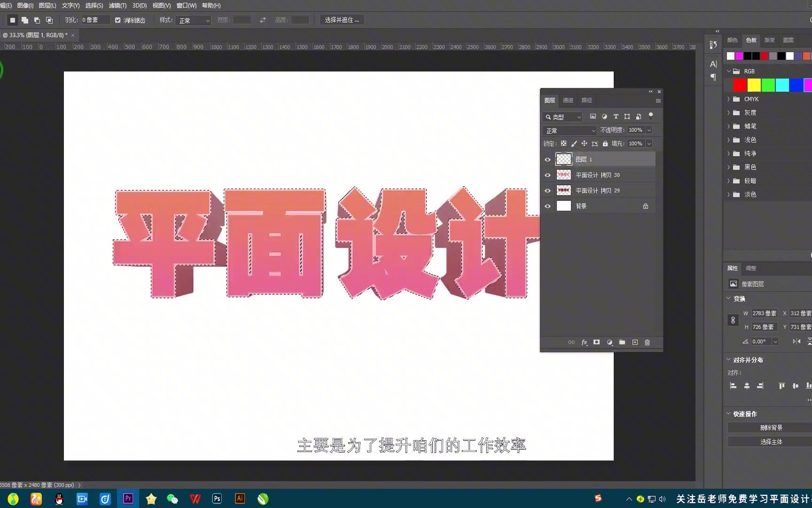Image resolution: width=812 pixels, height=508 pixels.
Task: Click the new adjustment layer icon
Action: coord(609,342)
